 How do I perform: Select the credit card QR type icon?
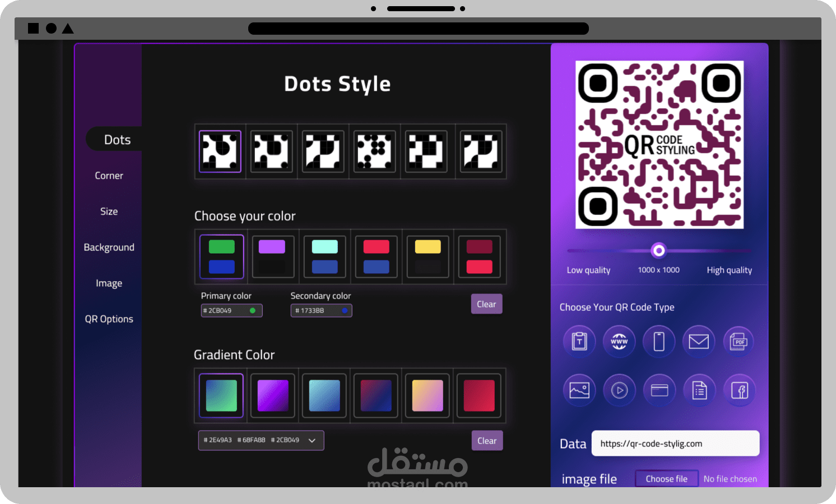(x=659, y=390)
